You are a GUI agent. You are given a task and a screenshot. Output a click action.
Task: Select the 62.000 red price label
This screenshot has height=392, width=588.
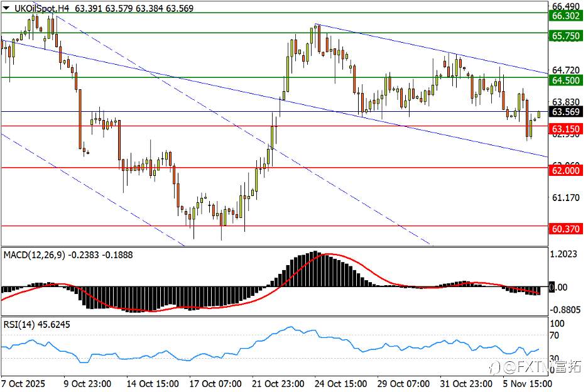(x=565, y=170)
